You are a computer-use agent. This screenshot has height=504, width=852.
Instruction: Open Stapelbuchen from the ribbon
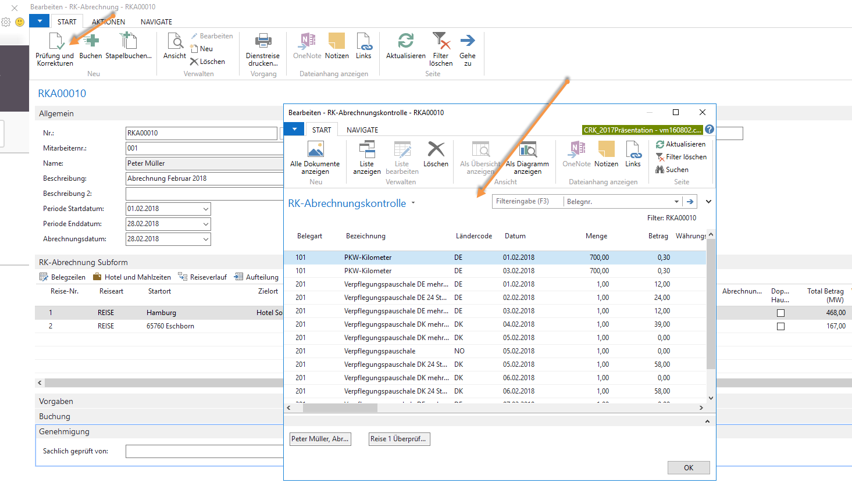[x=128, y=42]
